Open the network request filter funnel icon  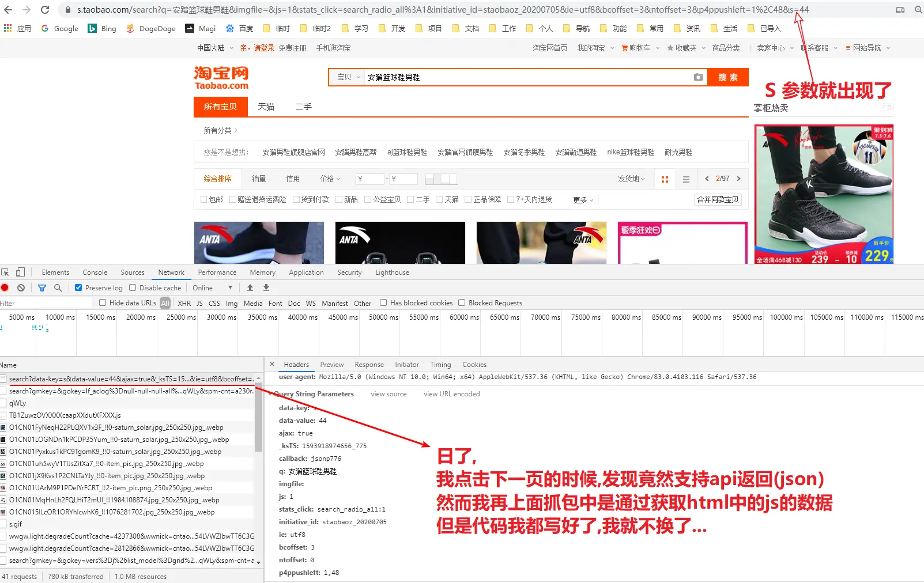(41, 287)
